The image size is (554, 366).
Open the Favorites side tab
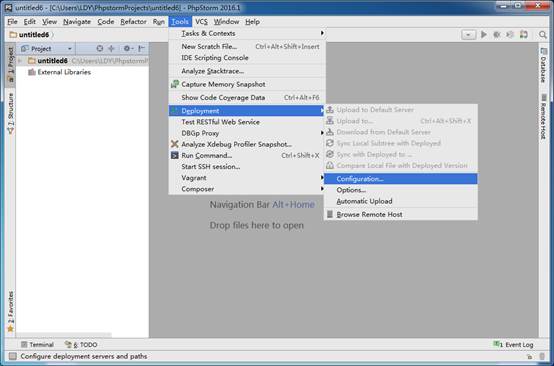click(11, 312)
